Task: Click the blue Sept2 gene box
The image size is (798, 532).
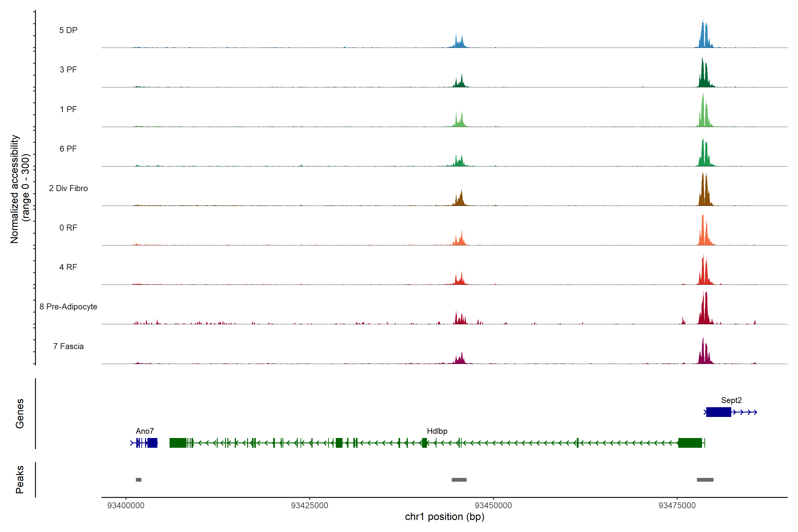Action: (718, 412)
